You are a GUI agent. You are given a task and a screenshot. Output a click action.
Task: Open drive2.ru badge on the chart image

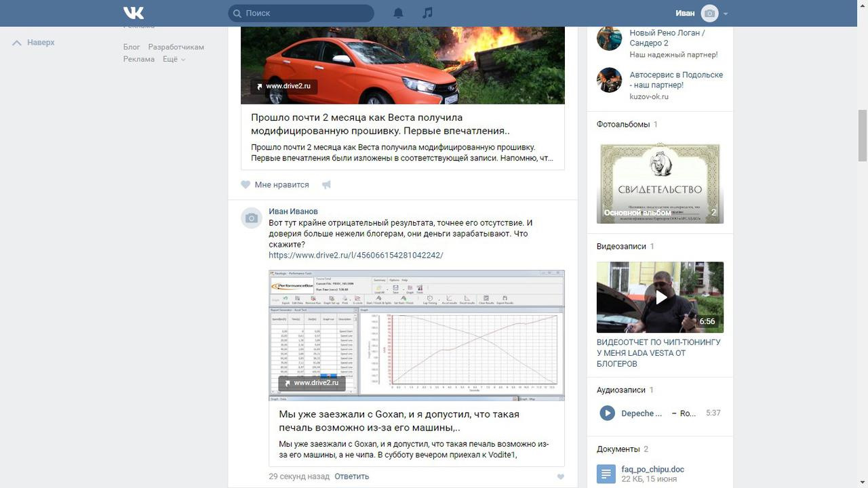(312, 383)
